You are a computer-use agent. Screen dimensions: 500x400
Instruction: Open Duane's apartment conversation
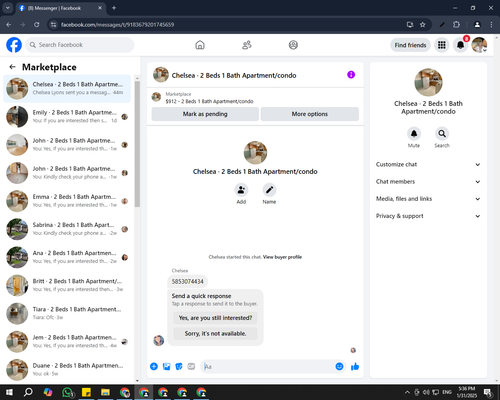pyautogui.click(x=67, y=370)
